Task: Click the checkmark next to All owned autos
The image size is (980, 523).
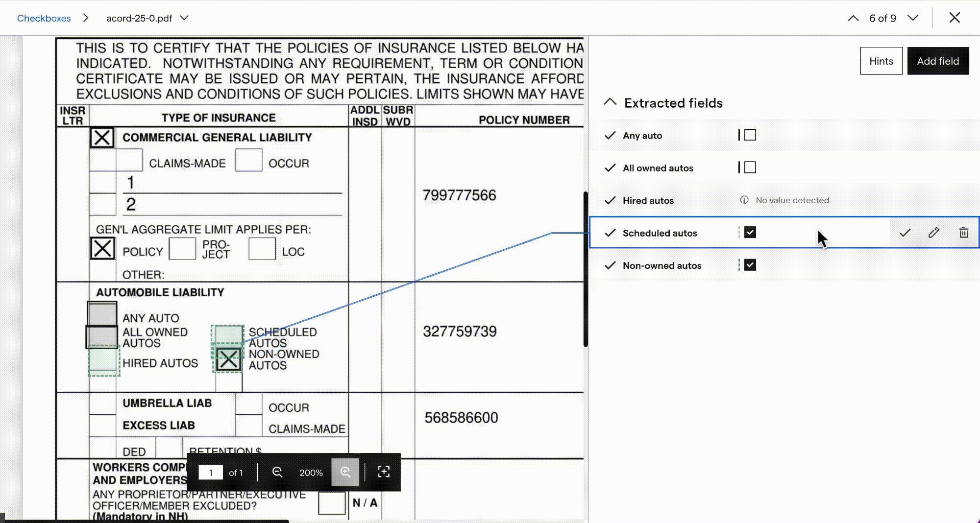Action: [x=610, y=168]
